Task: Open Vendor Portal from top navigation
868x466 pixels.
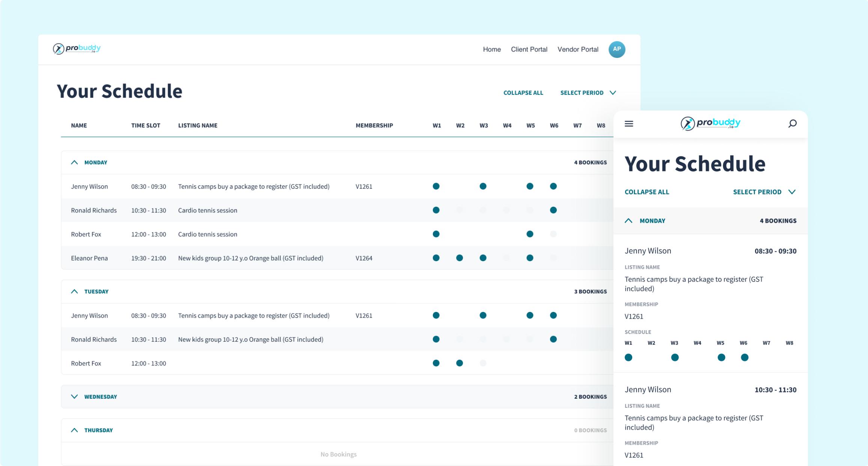Action: (578, 49)
